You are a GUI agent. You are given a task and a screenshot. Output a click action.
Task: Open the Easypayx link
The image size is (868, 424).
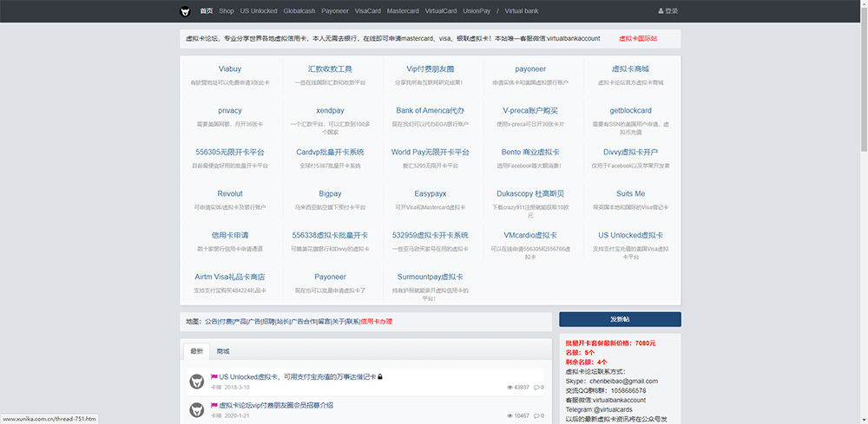click(x=431, y=193)
